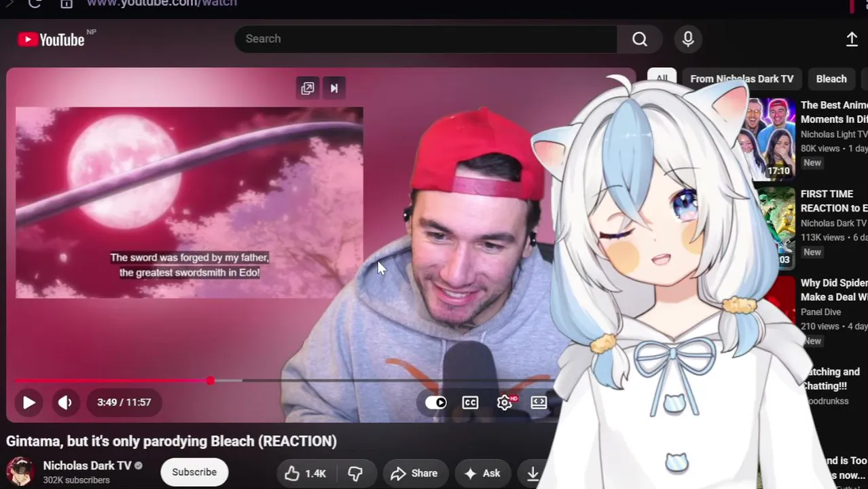868x489 pixels.
Task: Toggle the autoplay switch in player controls
Action: click(x=436, y=402)
